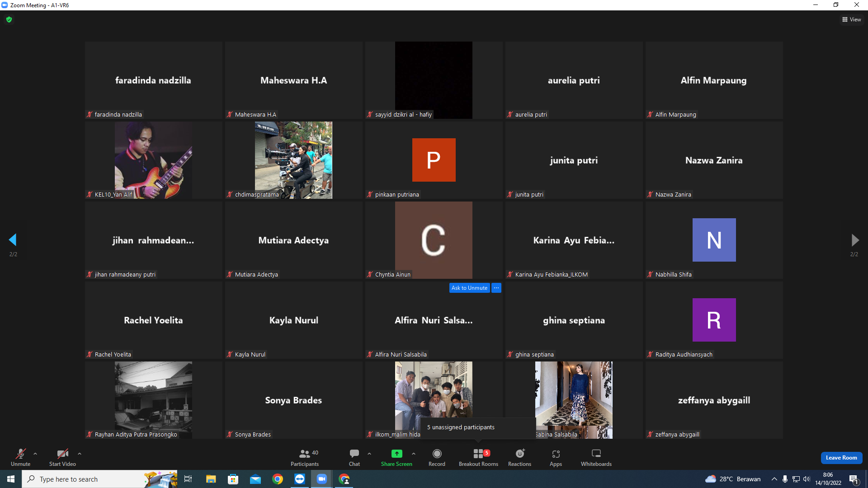Open the weather widget showing 28°C Berawan

tap(733, 479)
